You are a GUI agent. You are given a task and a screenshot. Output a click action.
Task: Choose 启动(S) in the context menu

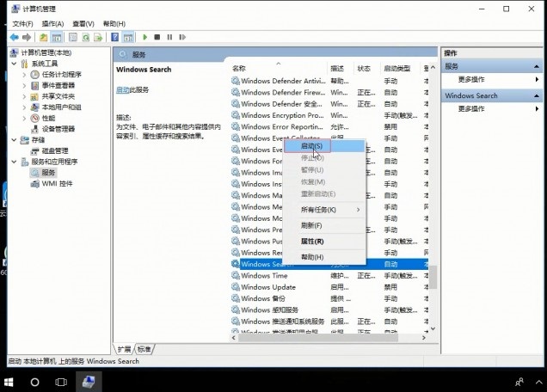(x=324, y=146)
